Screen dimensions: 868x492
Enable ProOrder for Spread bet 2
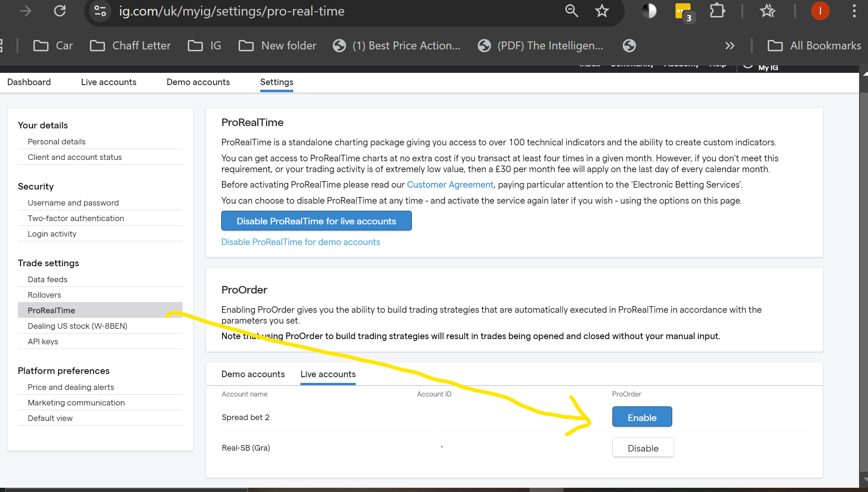tap(642, 417)
